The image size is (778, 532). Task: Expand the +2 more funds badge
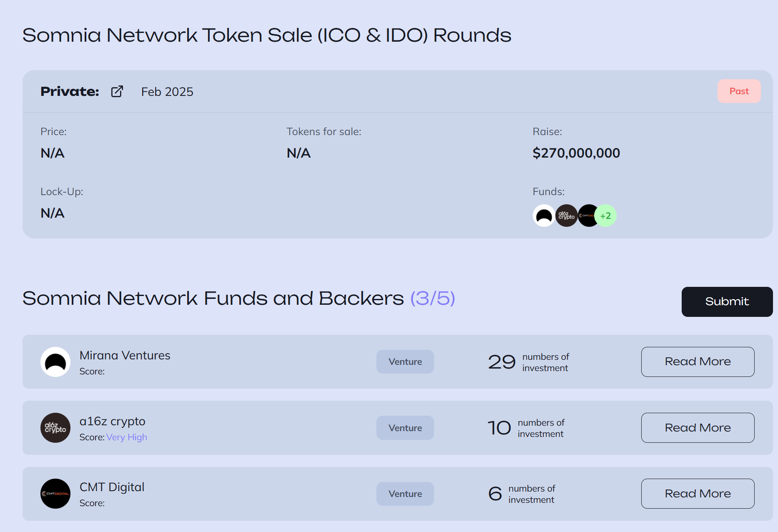pos(606,216)
